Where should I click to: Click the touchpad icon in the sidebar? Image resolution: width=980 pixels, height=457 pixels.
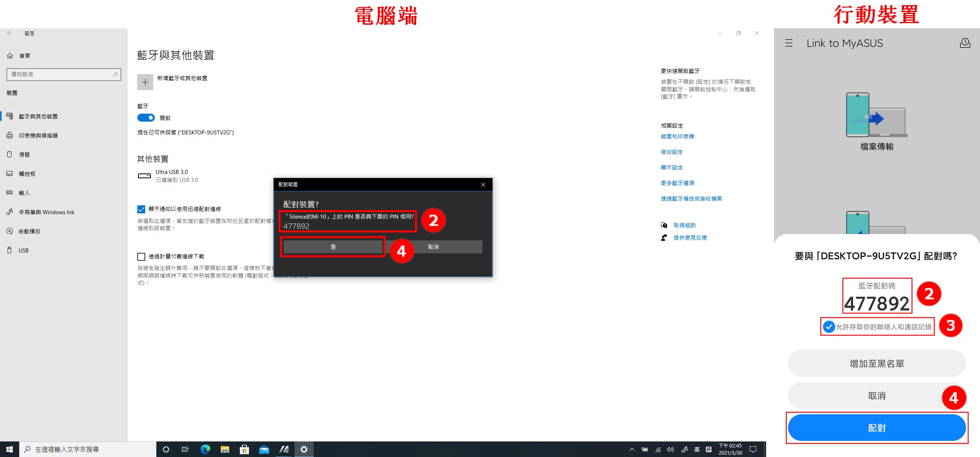coord(10,174)
